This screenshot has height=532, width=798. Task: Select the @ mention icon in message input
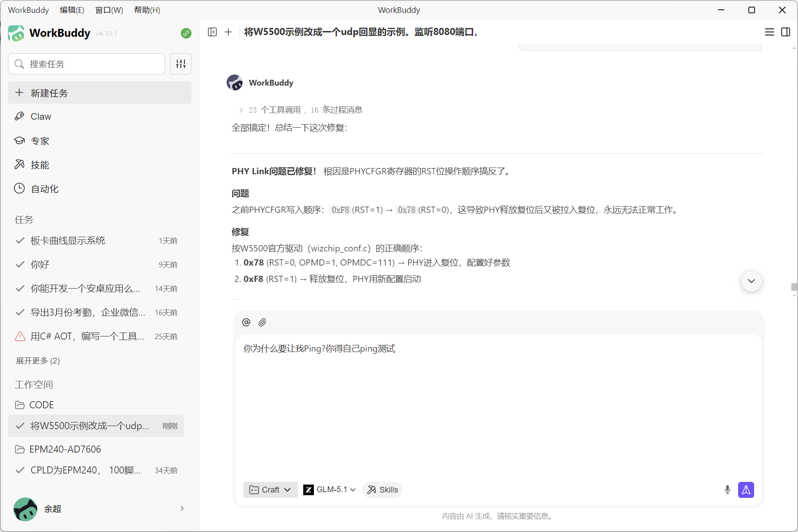246,322
